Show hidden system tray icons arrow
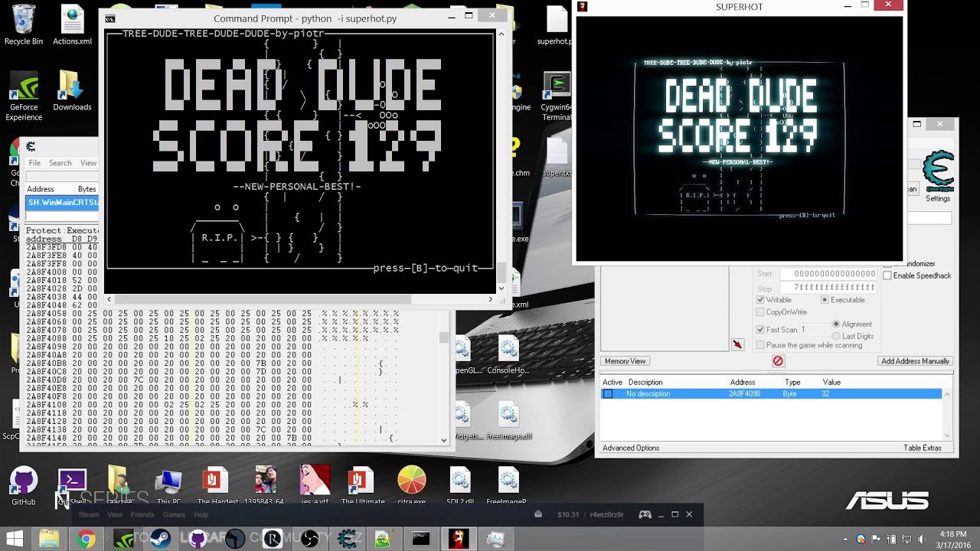This screenshot has height=551, width=980. [845, 540]
